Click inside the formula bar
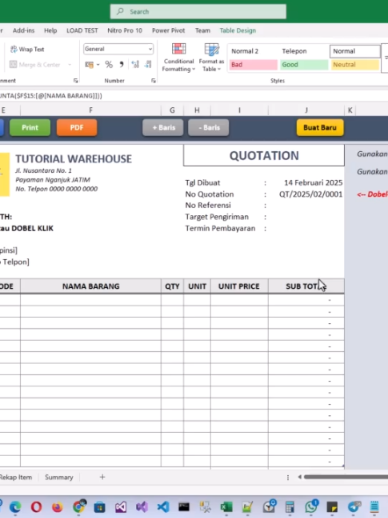The width and height of the screenshot is (388, 518). tap(193, 96)
